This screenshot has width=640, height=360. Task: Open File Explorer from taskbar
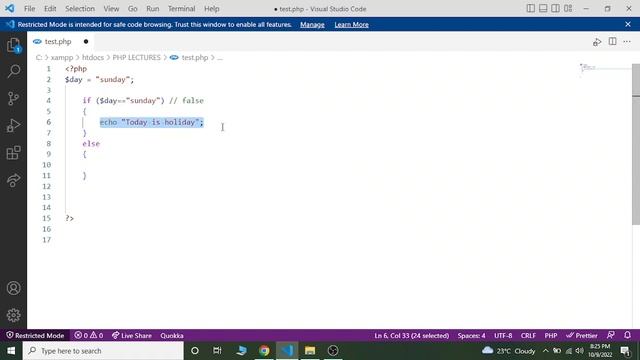tap(310, 351)
